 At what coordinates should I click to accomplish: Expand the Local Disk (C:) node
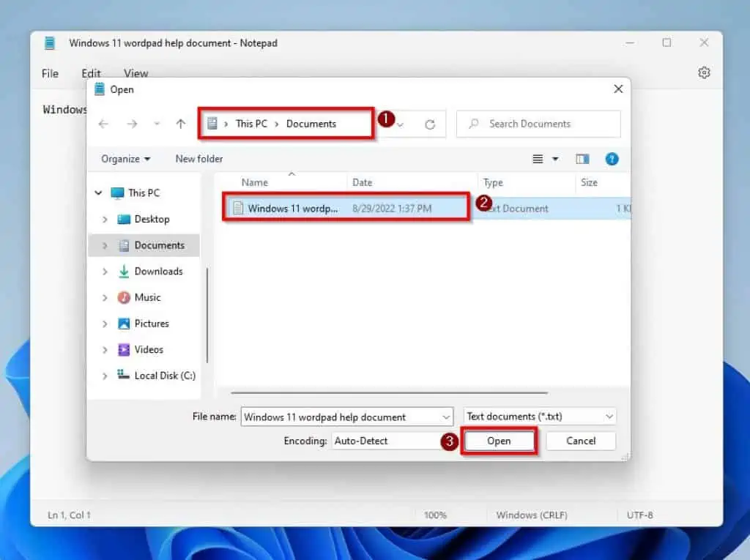click(105, 376)
